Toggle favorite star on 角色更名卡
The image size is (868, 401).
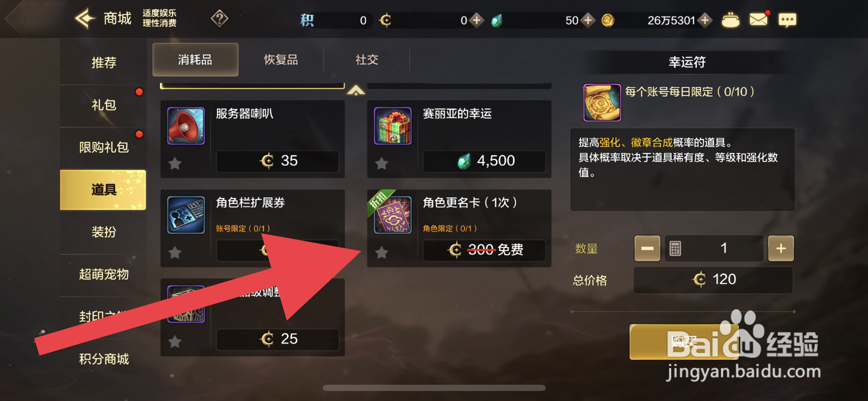tap(382, 252)
